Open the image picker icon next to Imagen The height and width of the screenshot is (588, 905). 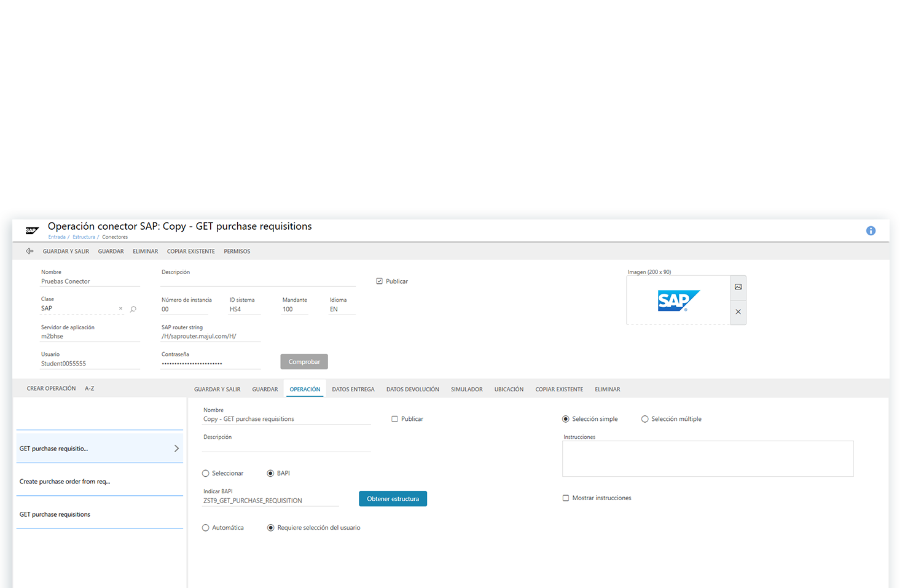(738, 287)
